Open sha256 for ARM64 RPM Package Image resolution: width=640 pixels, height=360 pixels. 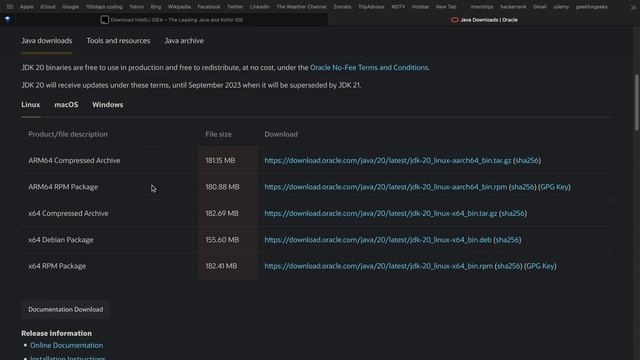click(522, 187)
